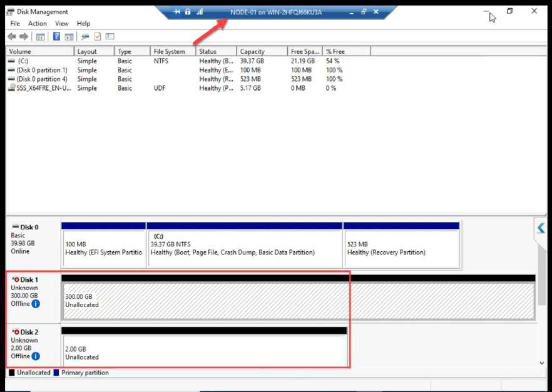
Task: Click the drive icon of (C:) volume row
Action: point(12,61)
